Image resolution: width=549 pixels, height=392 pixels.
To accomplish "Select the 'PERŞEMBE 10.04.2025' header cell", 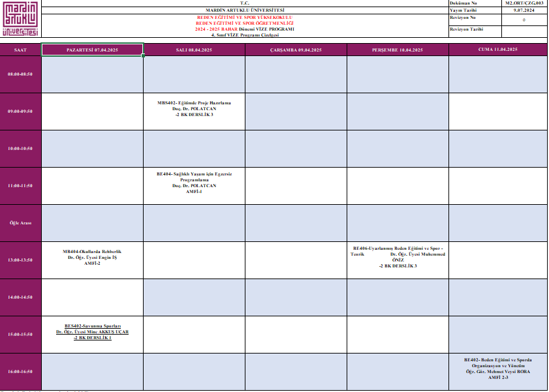I will tap(398, 50).
